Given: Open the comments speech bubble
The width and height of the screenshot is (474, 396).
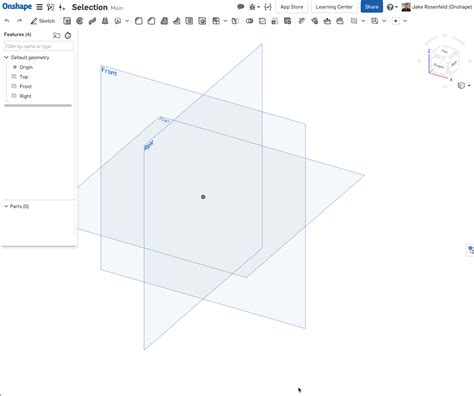Looking at the screenshot, I should (x=241, y=7).
